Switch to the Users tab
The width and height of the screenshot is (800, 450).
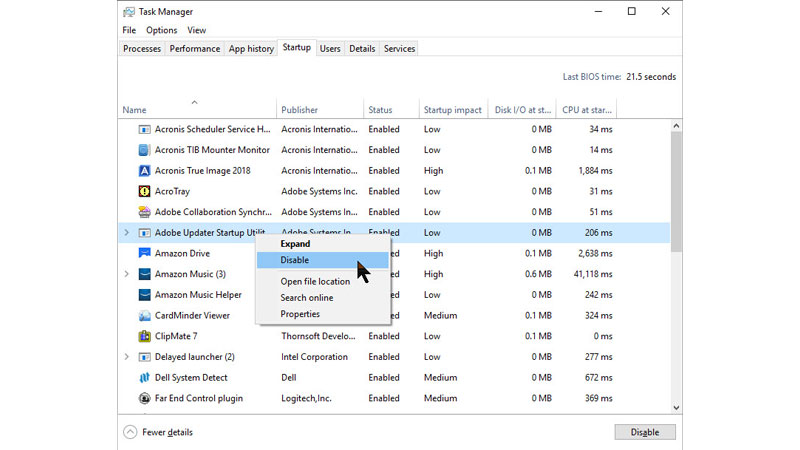pos(330,48)
